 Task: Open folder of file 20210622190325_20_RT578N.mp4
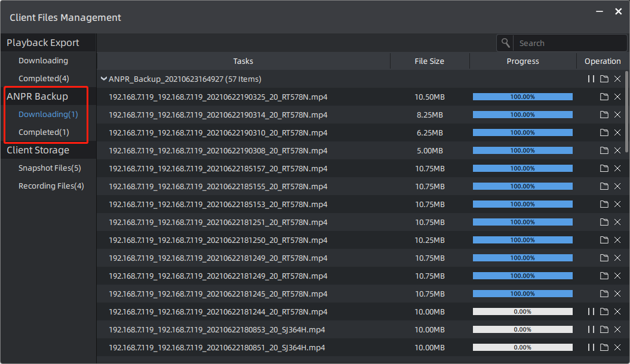[604, 97]
